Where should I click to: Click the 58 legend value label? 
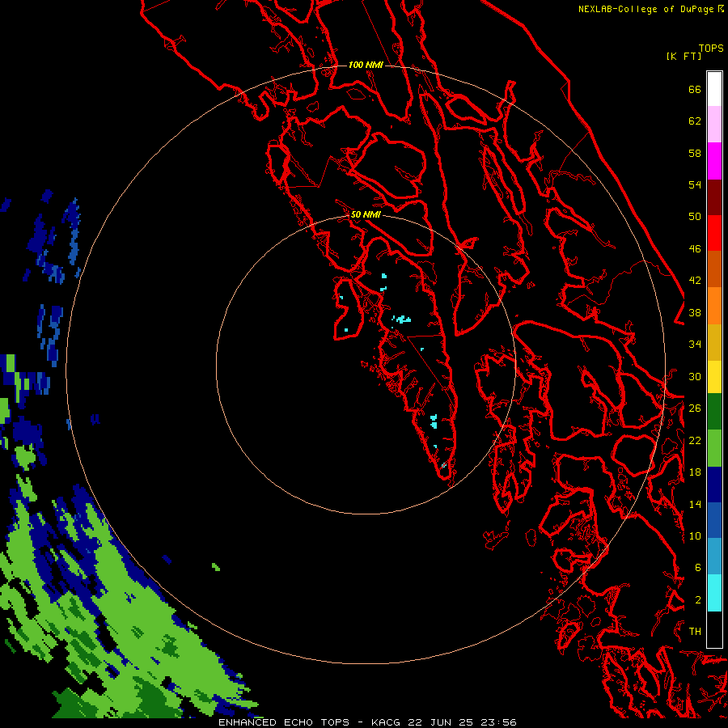click(695, 153)
